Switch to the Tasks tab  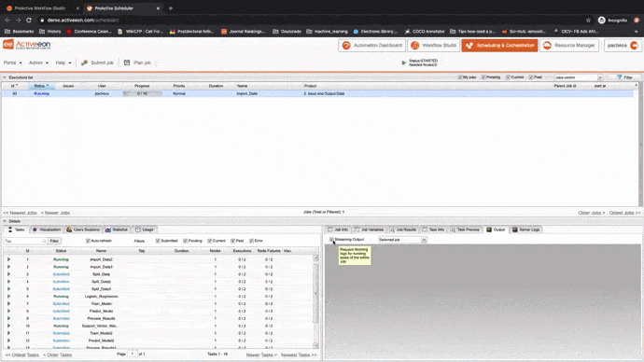click(17, 230)
